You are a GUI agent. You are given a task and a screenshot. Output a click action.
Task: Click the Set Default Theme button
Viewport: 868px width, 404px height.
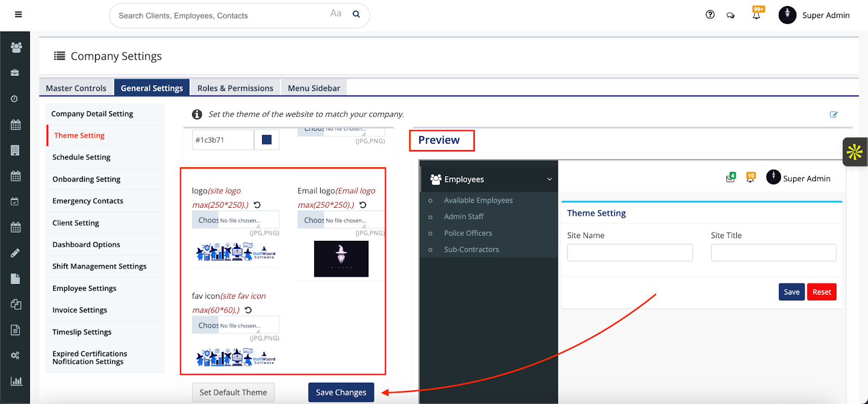coord(233,392)
